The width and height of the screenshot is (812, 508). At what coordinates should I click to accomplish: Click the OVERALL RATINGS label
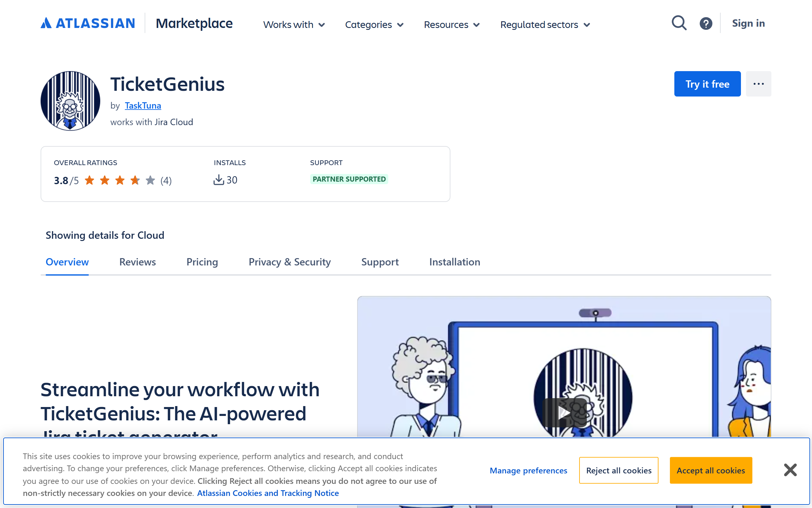pos(86,163)
